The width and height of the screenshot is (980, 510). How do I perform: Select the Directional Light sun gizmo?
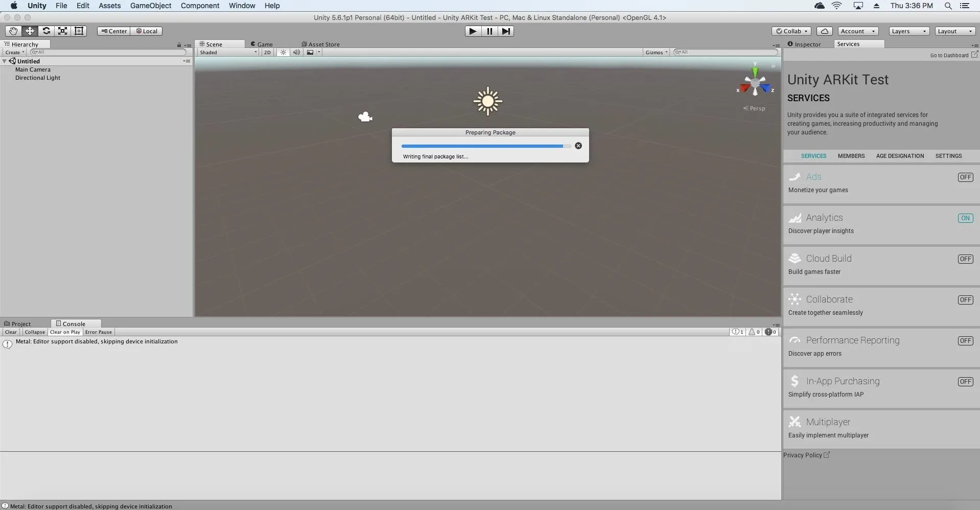coord(488,101)
